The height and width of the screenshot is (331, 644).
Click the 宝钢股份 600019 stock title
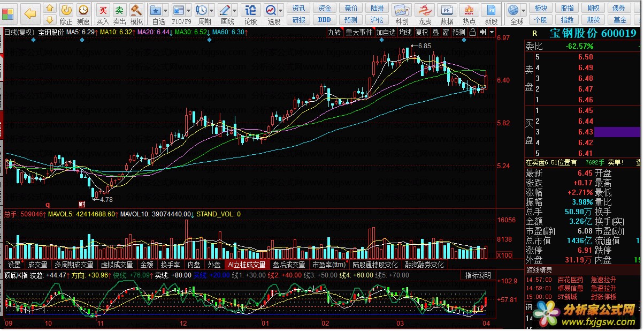click(x=593, y=33)
